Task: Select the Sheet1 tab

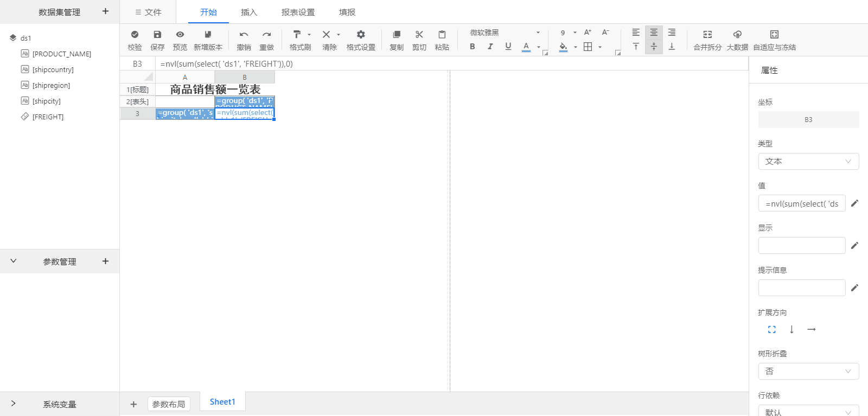Action: click(222, 402)
